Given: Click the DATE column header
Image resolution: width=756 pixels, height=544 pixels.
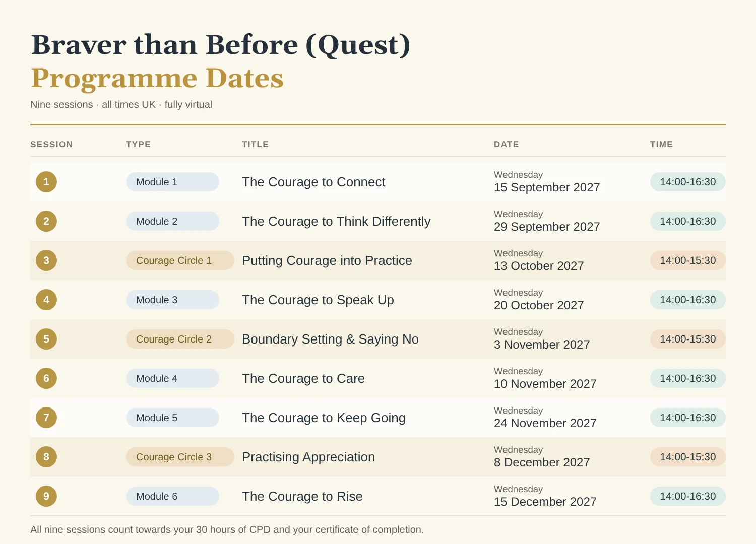Looking at the screenshot, I should (506, 144).
